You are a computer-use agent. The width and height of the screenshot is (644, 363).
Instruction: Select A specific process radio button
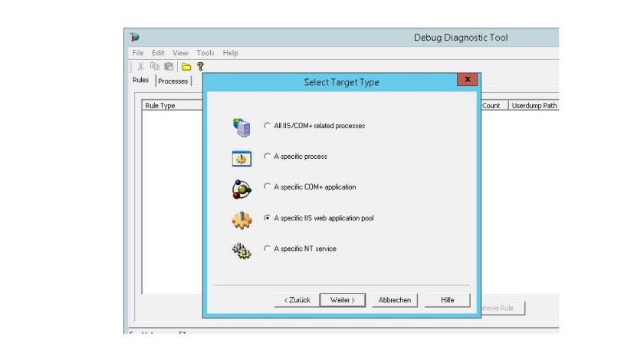click(x=268, y=157)
